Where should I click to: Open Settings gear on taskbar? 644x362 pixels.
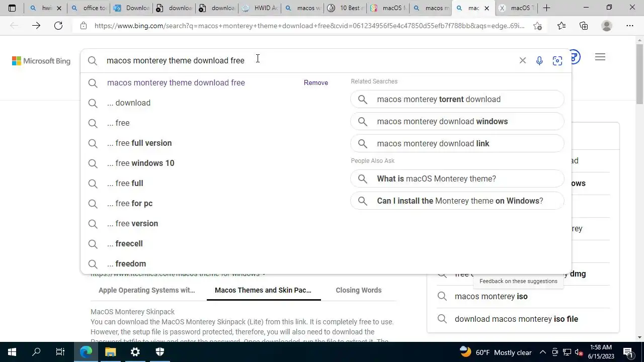pos(135,352)
